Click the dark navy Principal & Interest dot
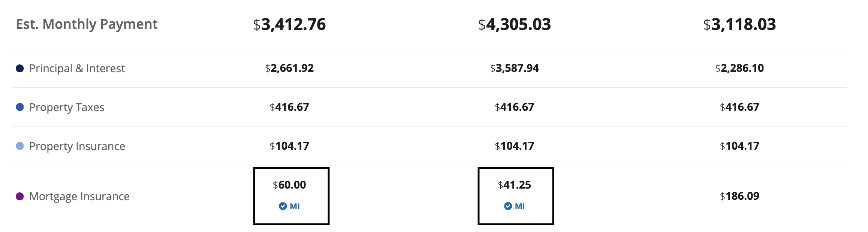Screen dimensions: 868x232 (x=20, y=68)
